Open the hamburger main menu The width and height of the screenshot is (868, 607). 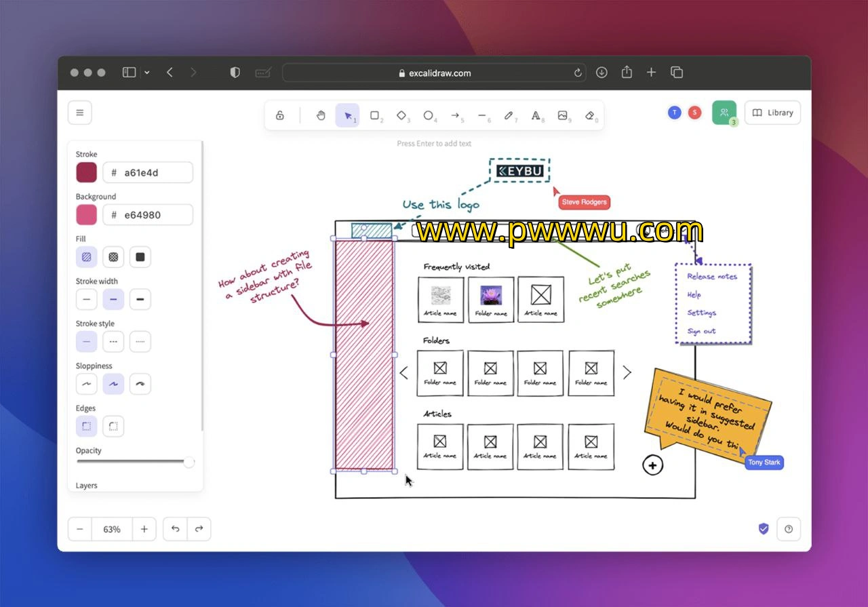[x=79, y=113]
